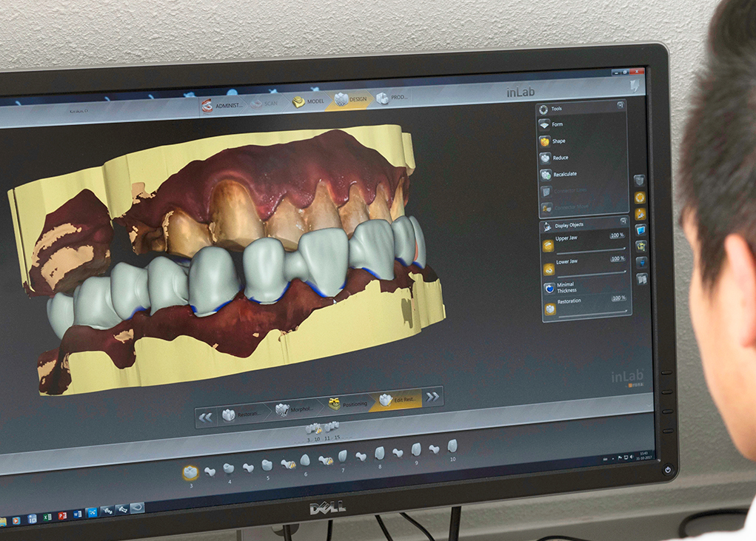The height and width of the screenshot is (541, 756).
Task: Select the Form tool
Action: click(545, 124)
